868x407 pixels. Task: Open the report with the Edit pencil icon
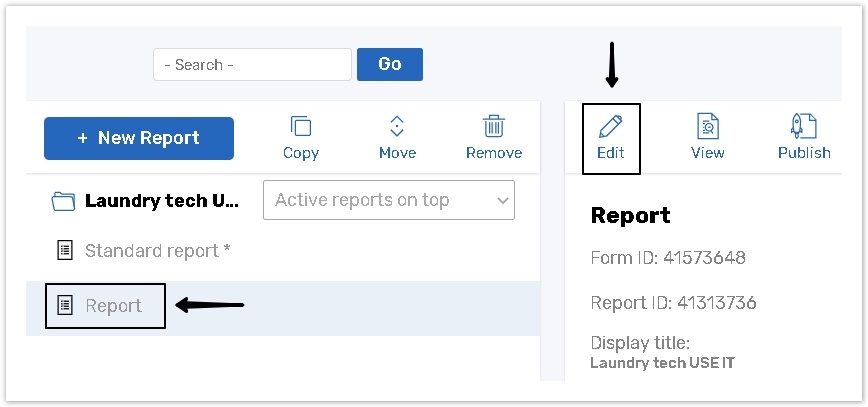[610, 127]
